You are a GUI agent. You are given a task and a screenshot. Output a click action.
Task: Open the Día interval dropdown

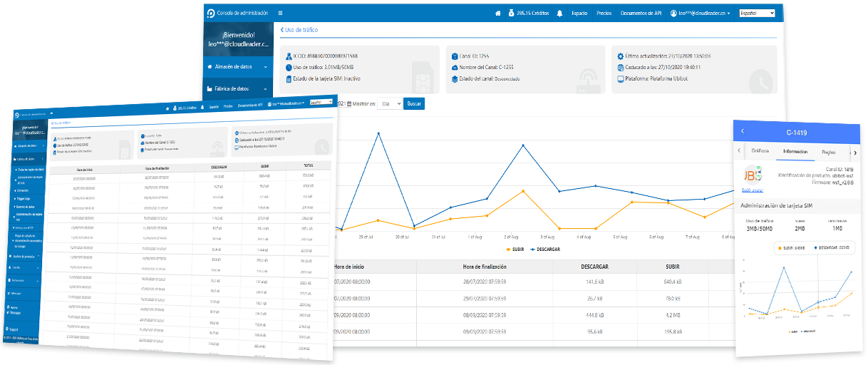point(389,104)
